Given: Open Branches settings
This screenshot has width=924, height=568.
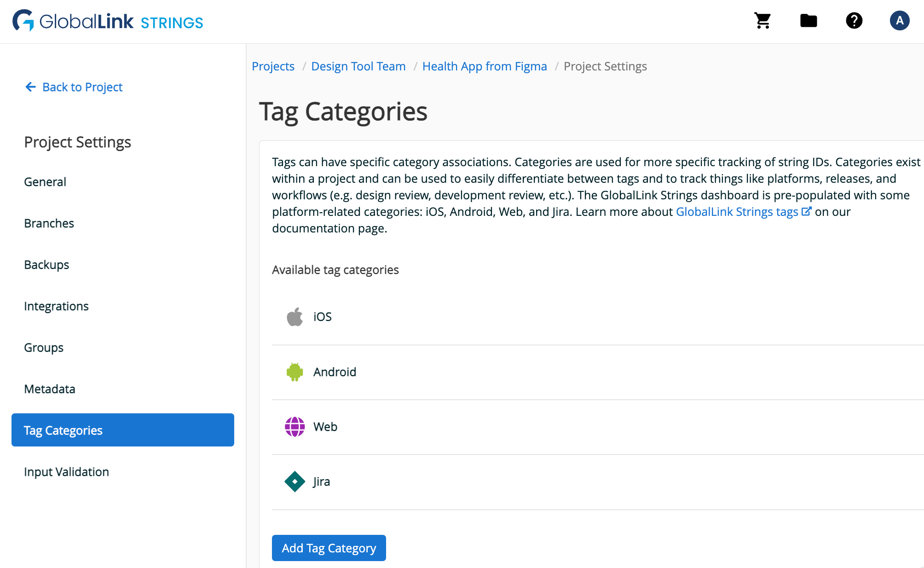Looking at the screenshot, I should [x=49, y=223].
